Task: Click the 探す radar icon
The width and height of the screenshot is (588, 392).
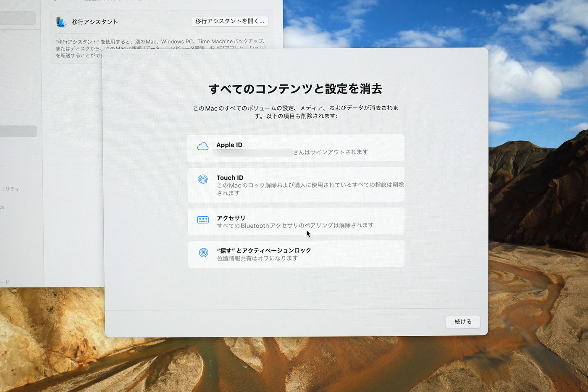Action: click(x=203, y=253)
